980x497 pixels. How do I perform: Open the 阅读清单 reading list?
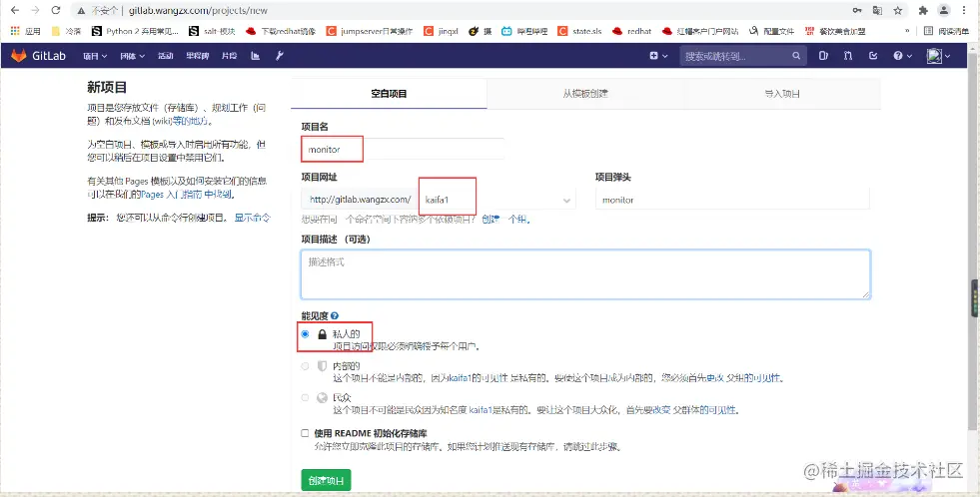(946, 31)
